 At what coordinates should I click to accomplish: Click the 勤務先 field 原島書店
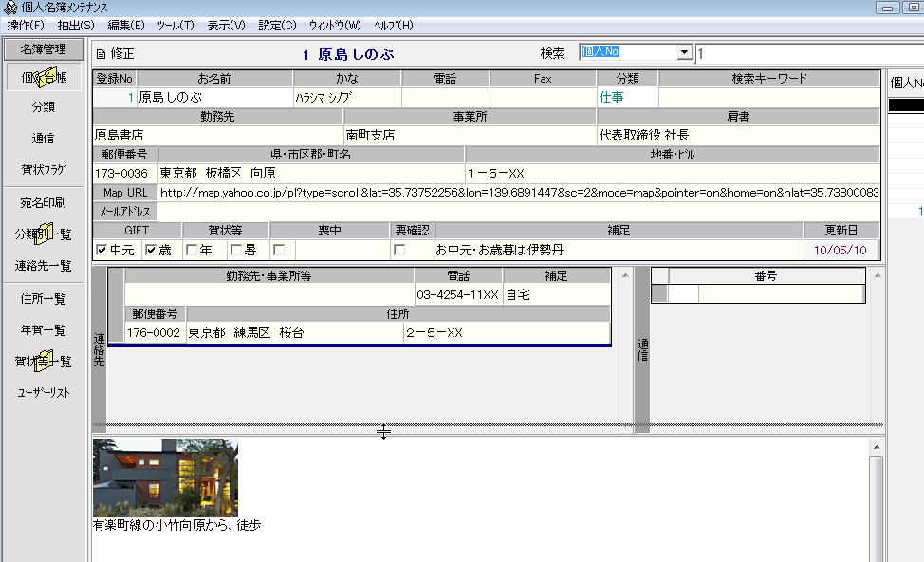point(218,135)
